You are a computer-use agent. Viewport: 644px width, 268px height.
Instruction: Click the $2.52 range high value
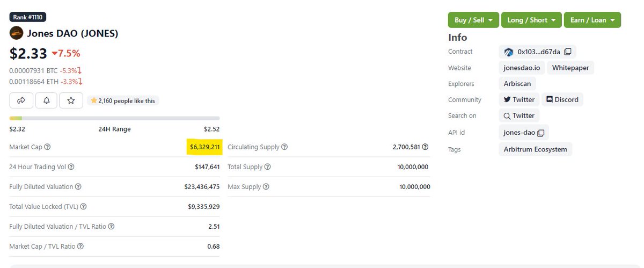point(211,129)
